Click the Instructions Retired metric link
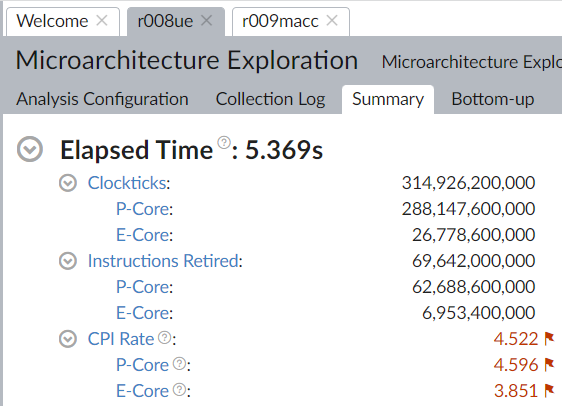The width and height of the screenshot is (562, 406). [x=163, y=261]
